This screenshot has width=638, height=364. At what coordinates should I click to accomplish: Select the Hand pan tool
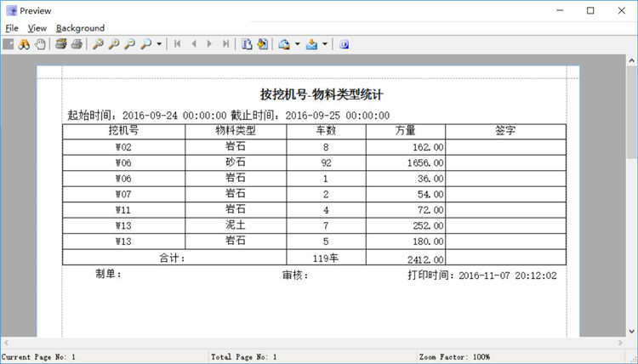tap(40, 43)
